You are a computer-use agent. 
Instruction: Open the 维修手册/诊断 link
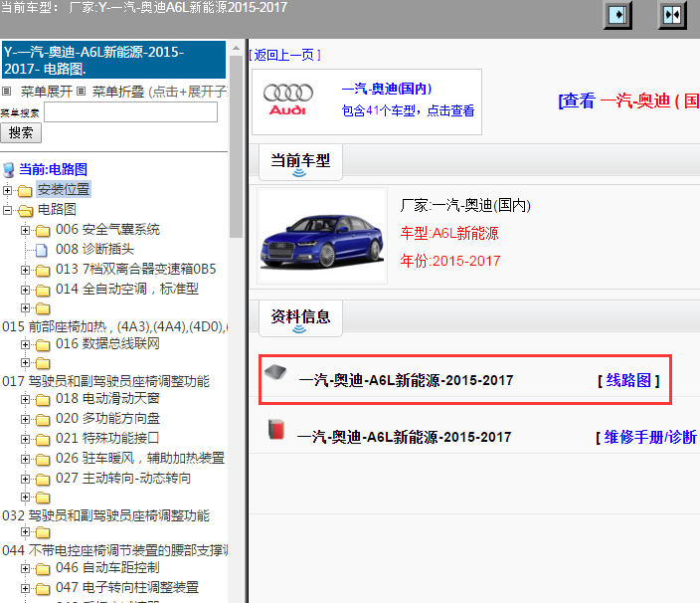(x=650, y=437)
